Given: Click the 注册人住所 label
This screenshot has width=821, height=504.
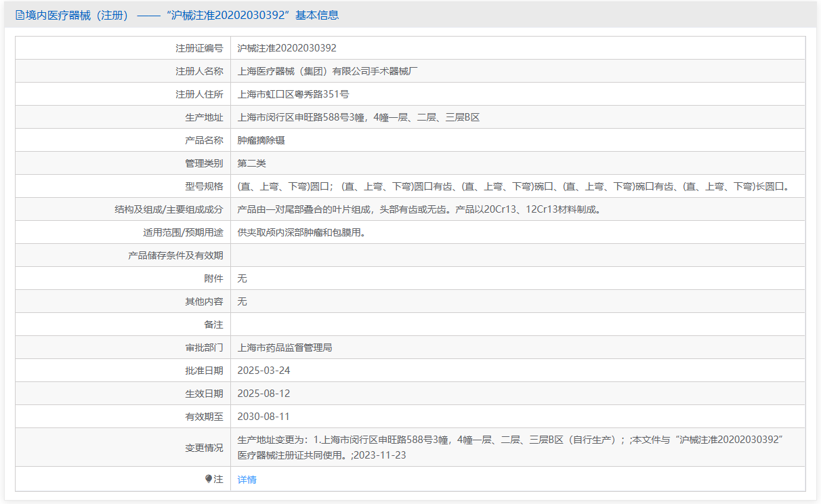Looking at the screenshot, I should (x=199, y=94).
